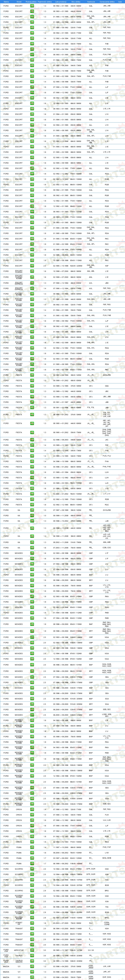Click the fuel icon in the FIESTA 1.8 RQC row

pyautogui.click(x=32, y=505)
